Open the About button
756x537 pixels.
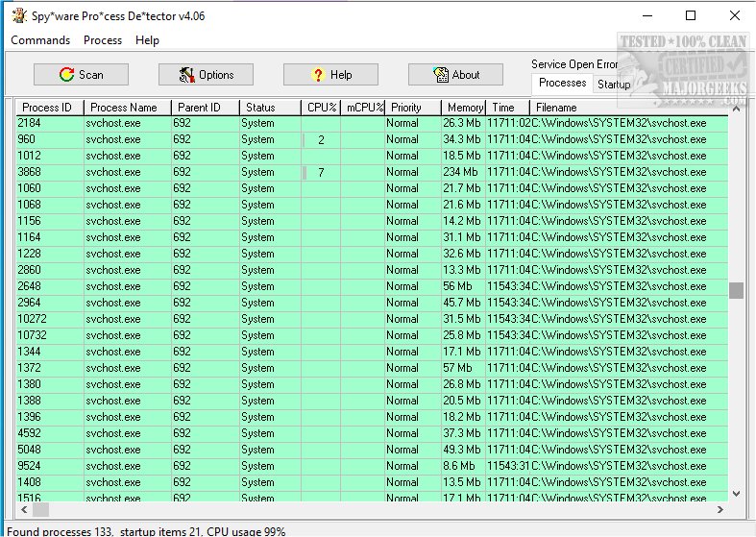[455, 75]
